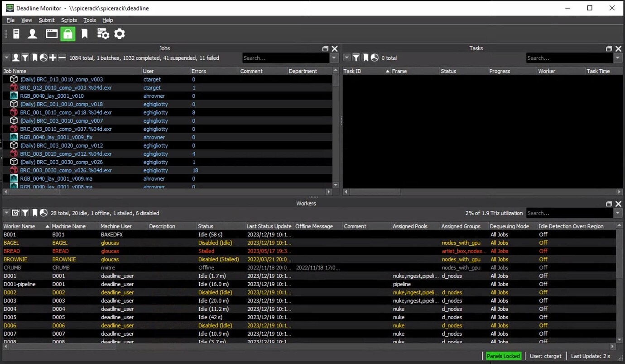Float the Workers panel using its undock icon
Image resolution: width=625 pixels, height=364 pixels.
609,204
